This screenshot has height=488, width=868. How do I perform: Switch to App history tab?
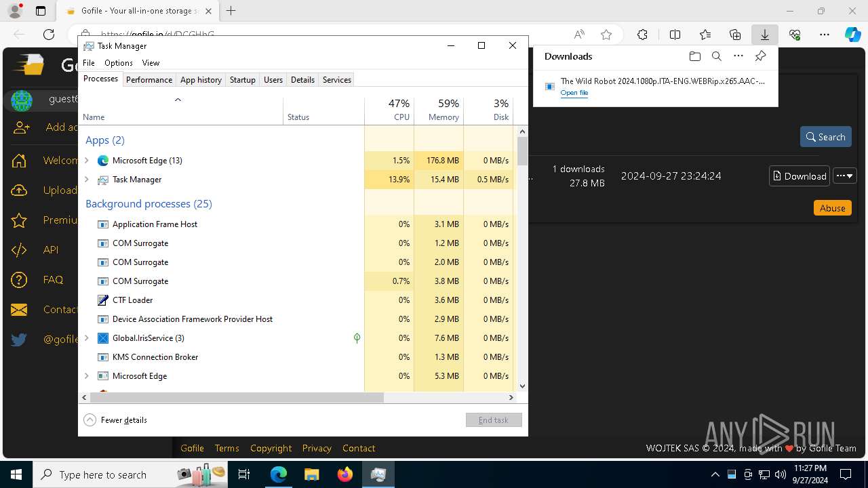[x=201, y=80]
